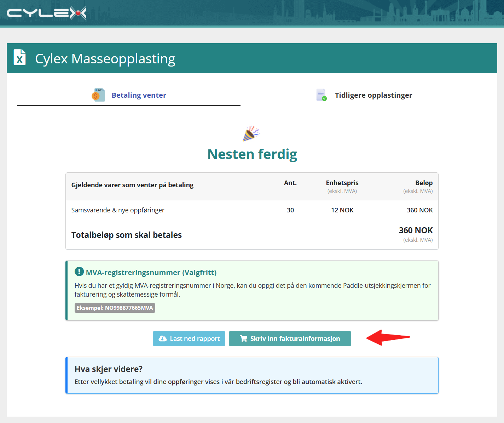Click the exclamation info icon by MVA heading
504x423 pixels.
(x=79, y=272)
